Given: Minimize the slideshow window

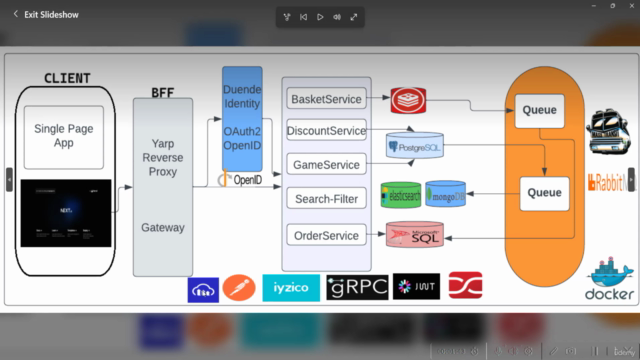Looking at the screenshot, I should [x=594, y=6].
